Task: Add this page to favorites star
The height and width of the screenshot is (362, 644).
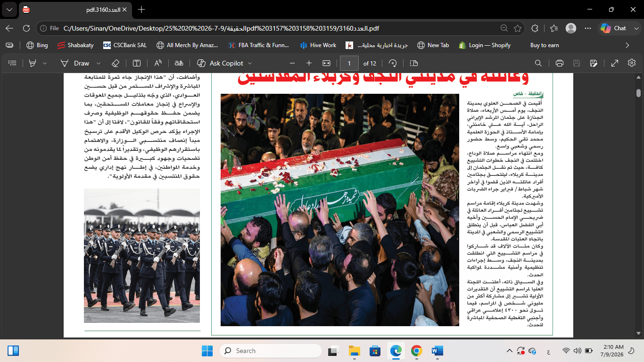Action: pos(518,28)
